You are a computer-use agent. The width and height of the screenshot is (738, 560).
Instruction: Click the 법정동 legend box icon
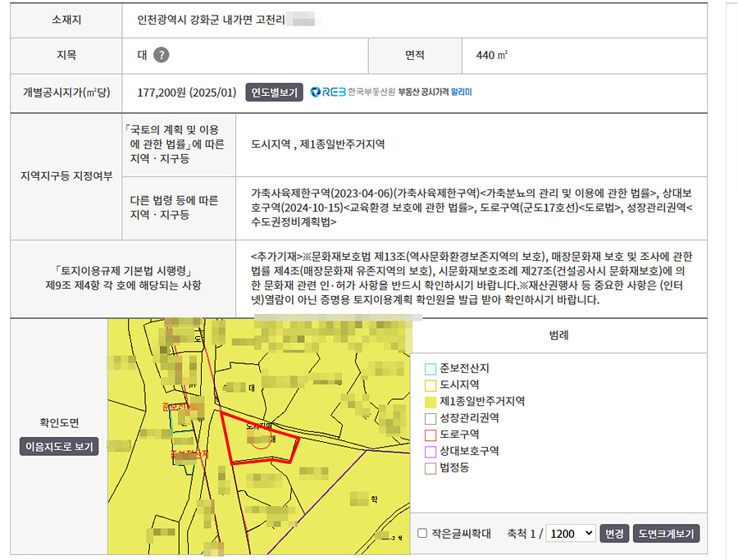[x=430, y=468]
